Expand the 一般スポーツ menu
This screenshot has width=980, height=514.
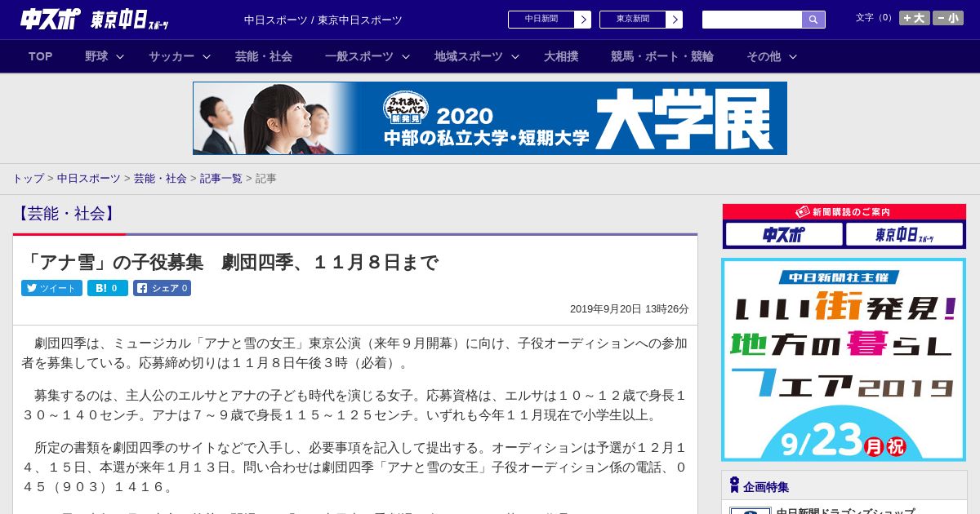point(367,56)
